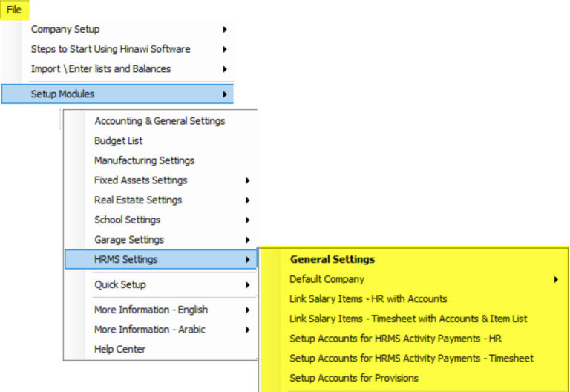The width and height of the screenshot is (570, 392).
Task: Open More Information - Arabic
Action: click(x=150, y=330)
